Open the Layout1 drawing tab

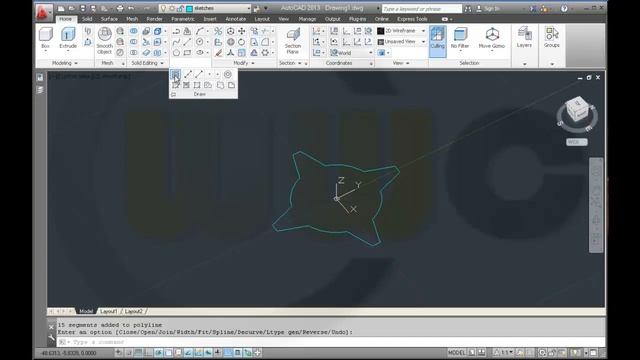[108, 311]
